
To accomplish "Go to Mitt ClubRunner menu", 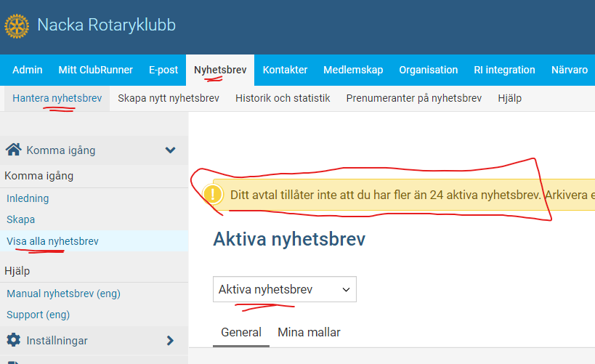I will (95, 70).
